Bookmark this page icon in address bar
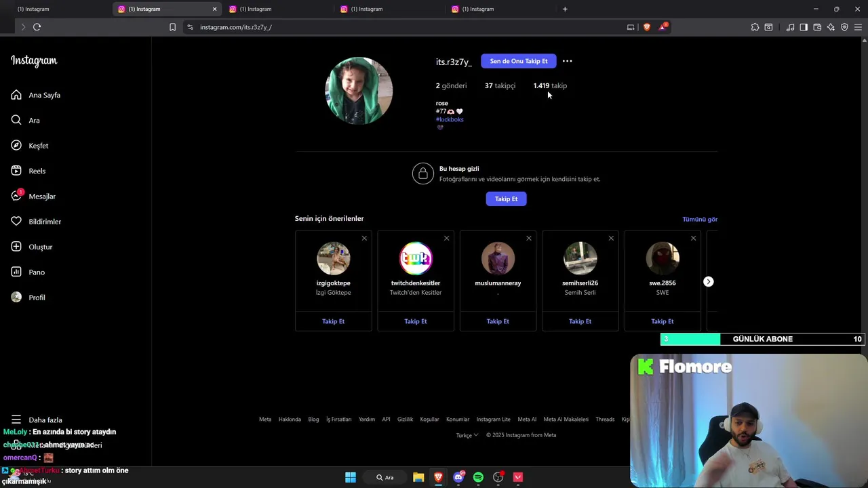The image size is (868, 488). click(x=172, y=27)
